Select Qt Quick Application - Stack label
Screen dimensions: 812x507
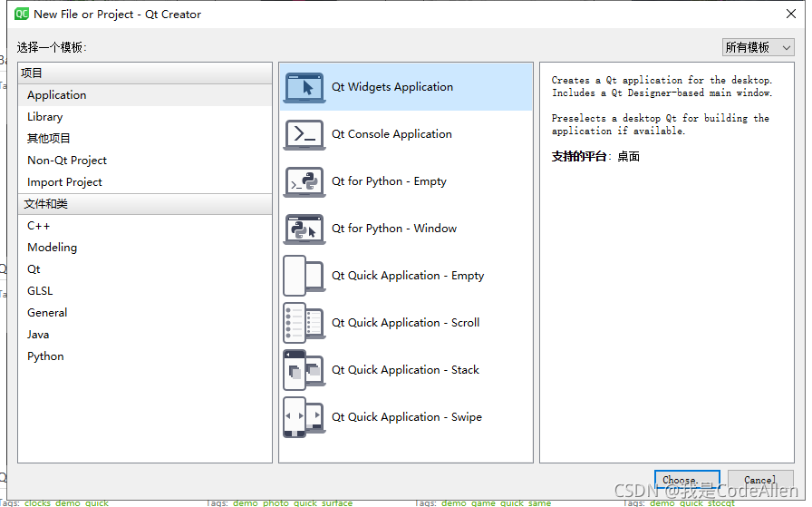click(x=405, y=370)
